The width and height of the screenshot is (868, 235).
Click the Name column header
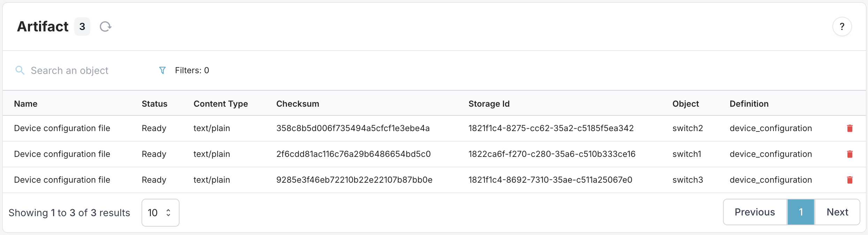tap(26, 104)
